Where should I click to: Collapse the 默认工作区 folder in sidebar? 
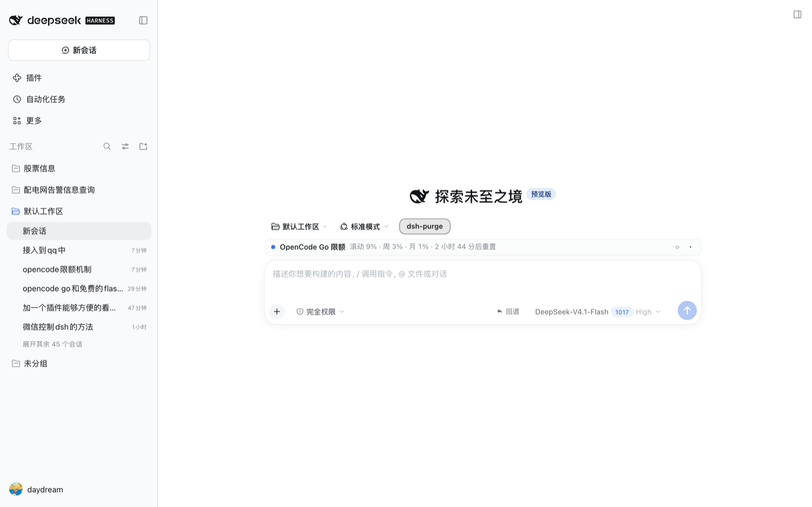79,211
